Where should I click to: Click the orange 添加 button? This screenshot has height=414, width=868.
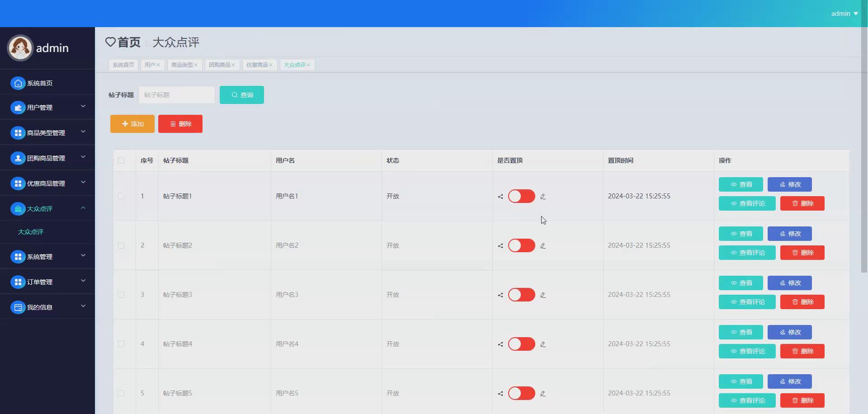[x=132, y=124]
